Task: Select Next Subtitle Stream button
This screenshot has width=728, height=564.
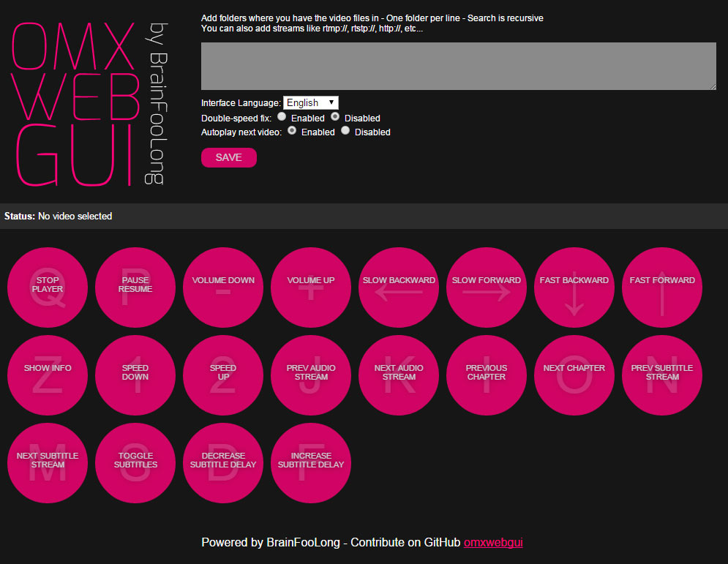Action: (48, 463)
